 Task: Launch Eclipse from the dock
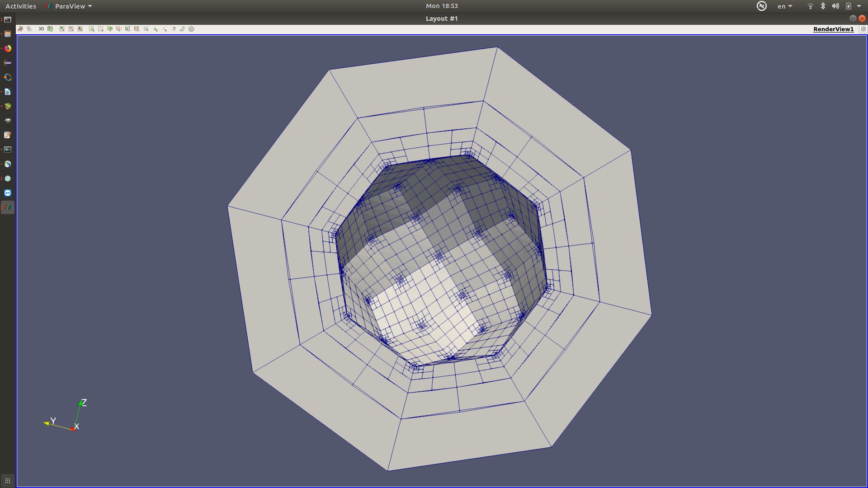[x=8, y=63]
